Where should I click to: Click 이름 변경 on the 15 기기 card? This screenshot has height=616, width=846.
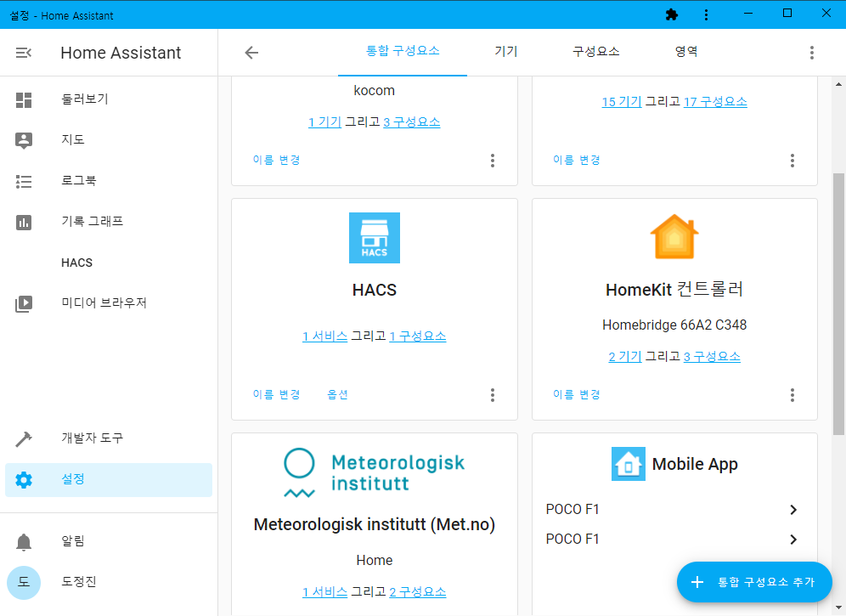click(576, 161)
